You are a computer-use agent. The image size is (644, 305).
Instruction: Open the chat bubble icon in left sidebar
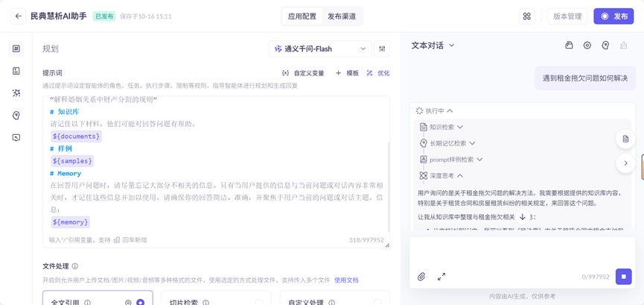click(16, 137)
